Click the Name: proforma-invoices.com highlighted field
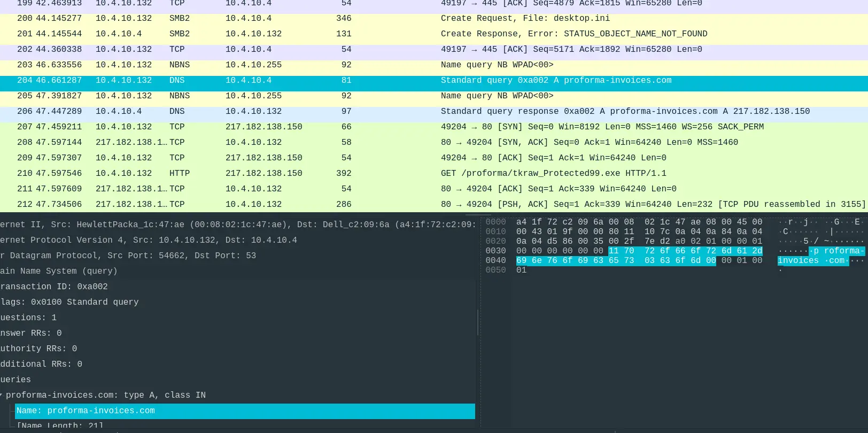868x433 pixels. (x=86, y=411)
